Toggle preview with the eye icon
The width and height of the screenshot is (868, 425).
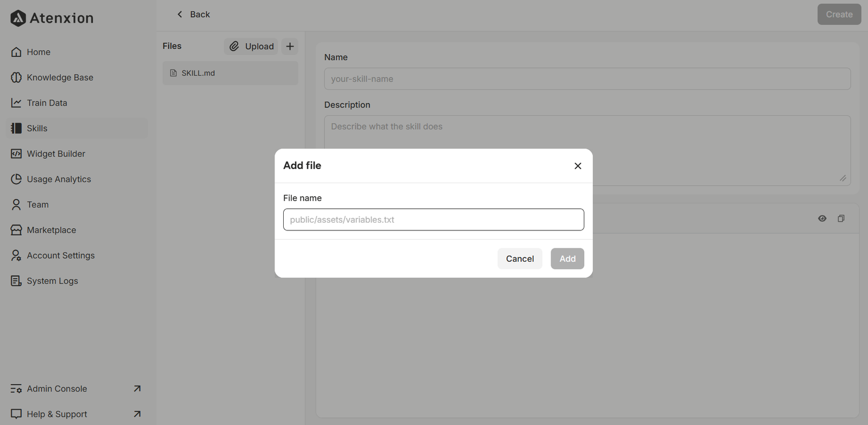822,218
